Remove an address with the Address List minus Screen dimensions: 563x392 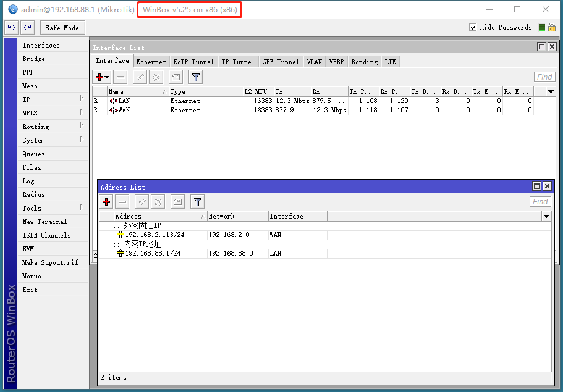pyautogui.click(x=122, y=202)
